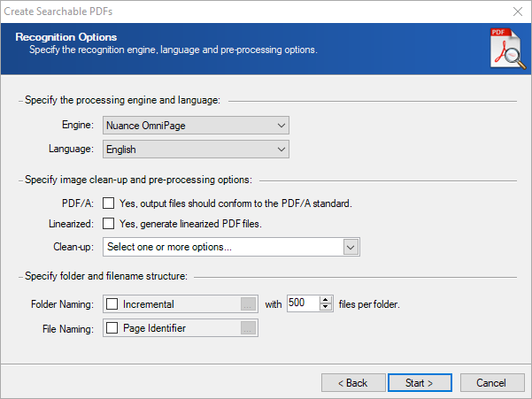532x399 pixels.
Task: Click the Select one or more options text
Action: click(x=169, y=247)
